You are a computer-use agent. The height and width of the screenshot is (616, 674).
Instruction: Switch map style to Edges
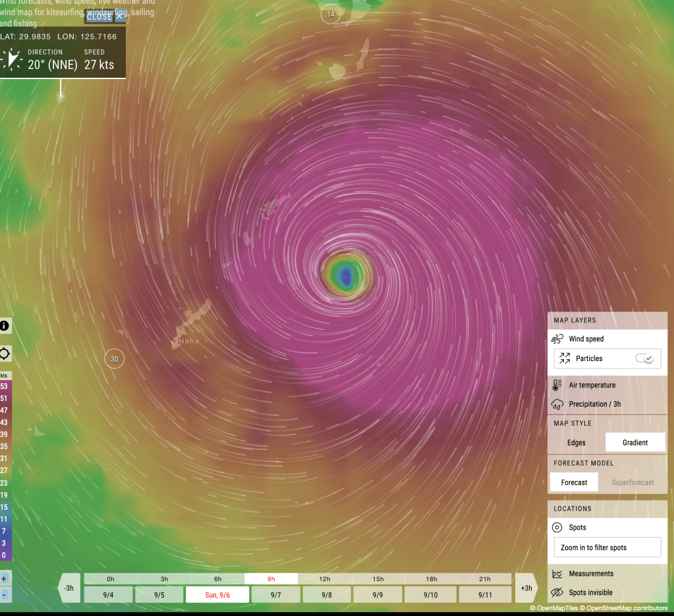[x=576, y=443]
